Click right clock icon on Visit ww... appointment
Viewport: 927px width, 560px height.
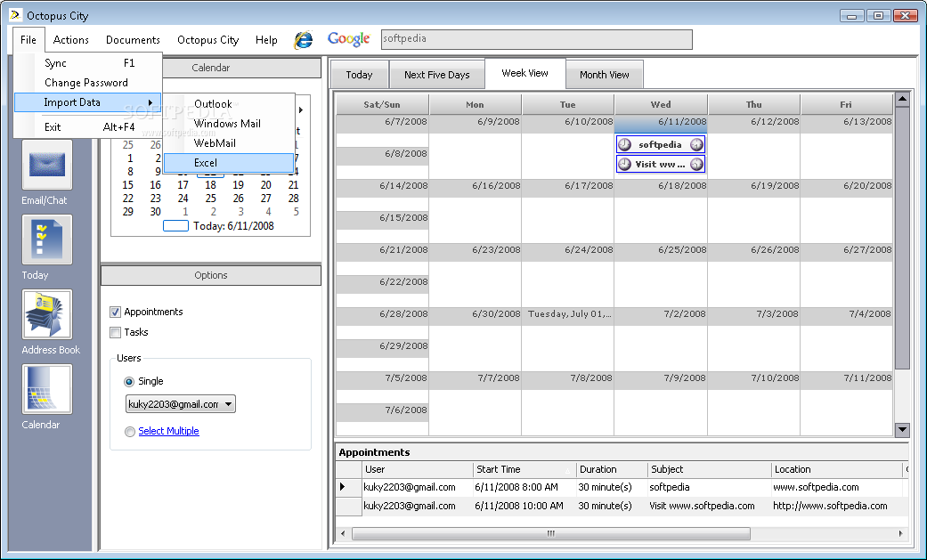coord(697,164)
